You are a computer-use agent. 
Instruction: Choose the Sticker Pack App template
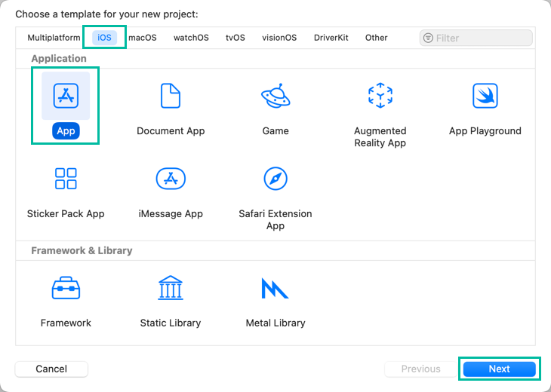point(66,179)
